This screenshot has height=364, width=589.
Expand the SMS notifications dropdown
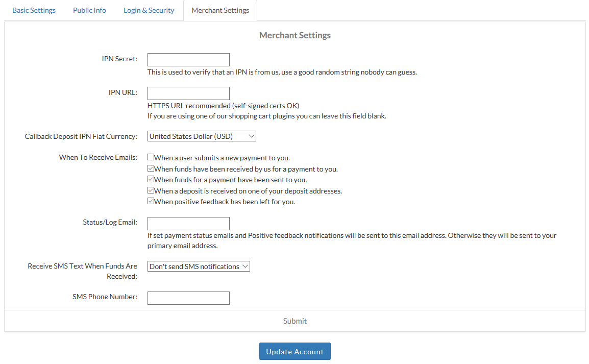[199, 266]
